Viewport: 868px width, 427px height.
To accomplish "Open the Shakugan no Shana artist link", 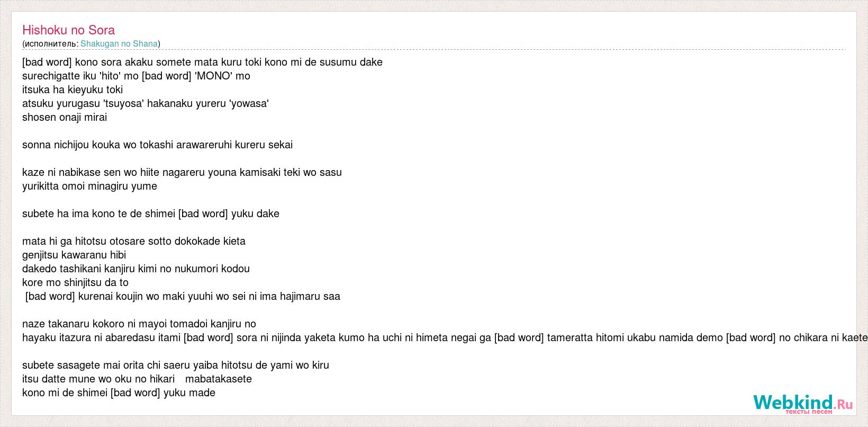I will click(119, 44).
